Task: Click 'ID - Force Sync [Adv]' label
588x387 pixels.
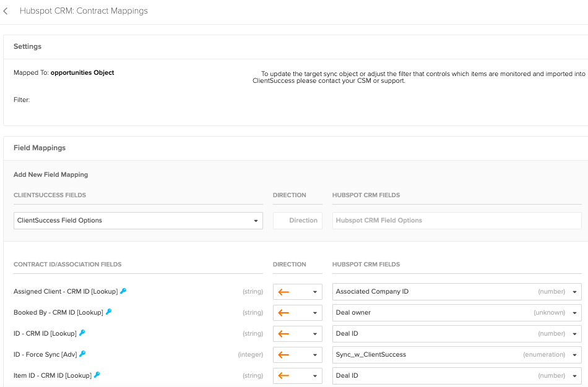Action: click(x=45, y=354)
